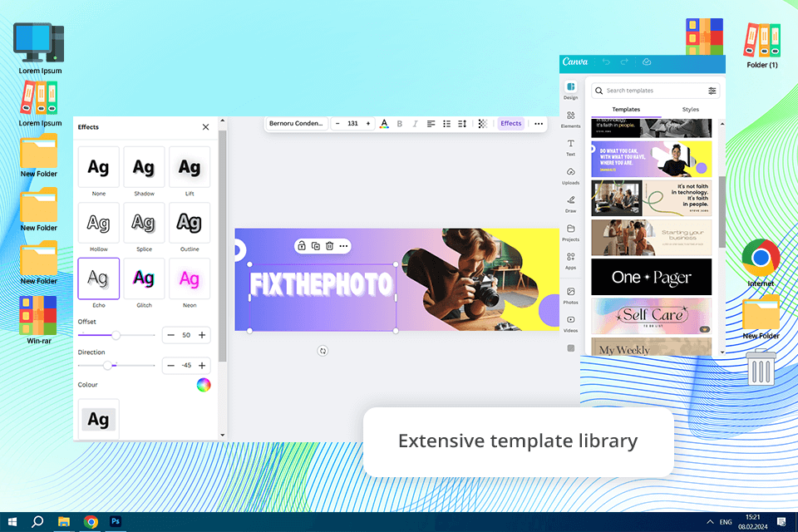The image size is (798, 532).
Task: Toggle the bulleted list icon
Action: click(446, 123)
